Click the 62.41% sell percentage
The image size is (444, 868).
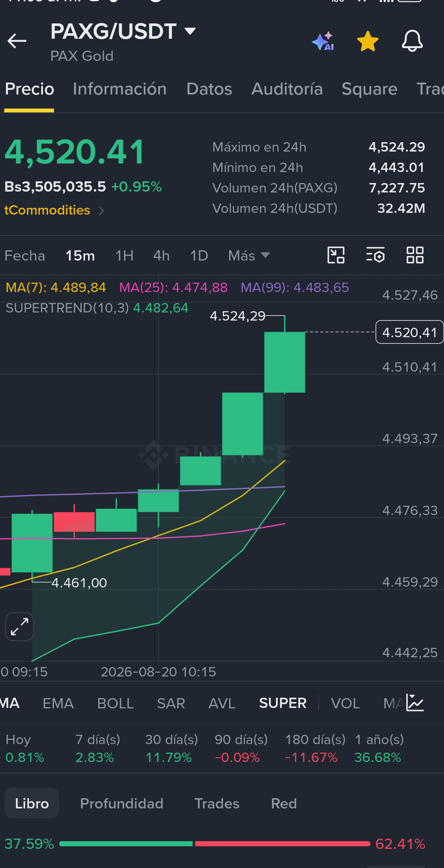(x=400, y=844)
